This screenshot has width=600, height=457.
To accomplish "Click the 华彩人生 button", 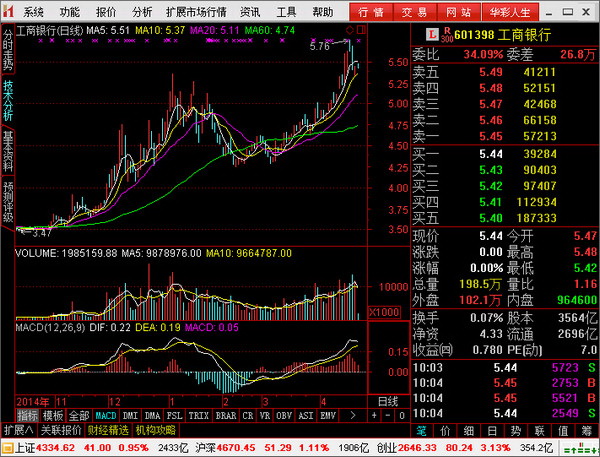I will click(x=510, y=12).
